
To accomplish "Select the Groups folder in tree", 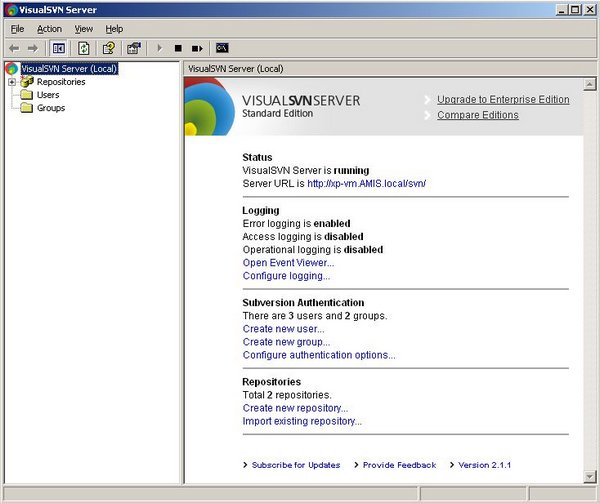I will pos(50,108).
